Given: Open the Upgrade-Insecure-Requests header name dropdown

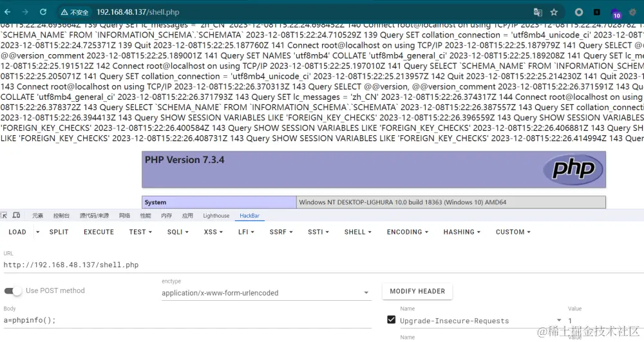Looking at the screenshot, I should click(559, 320).
